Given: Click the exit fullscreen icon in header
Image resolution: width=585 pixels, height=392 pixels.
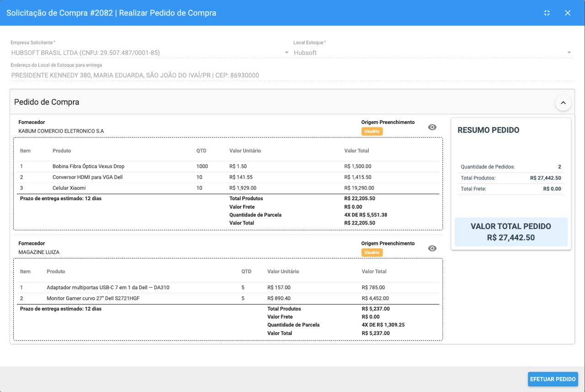Looking at the screenshot, I should point(547,13).
